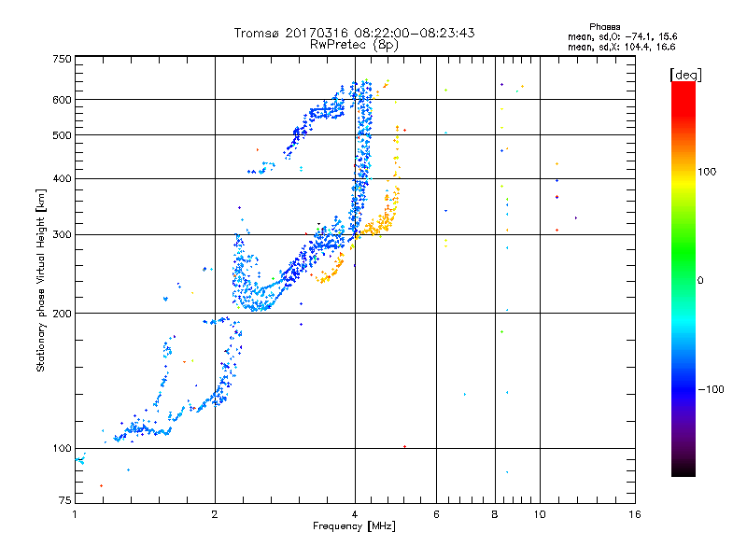This screenshot has height=560, width=747.
Task: Click the isolated red point at 100 km height
Action: [x=404, y=447]
